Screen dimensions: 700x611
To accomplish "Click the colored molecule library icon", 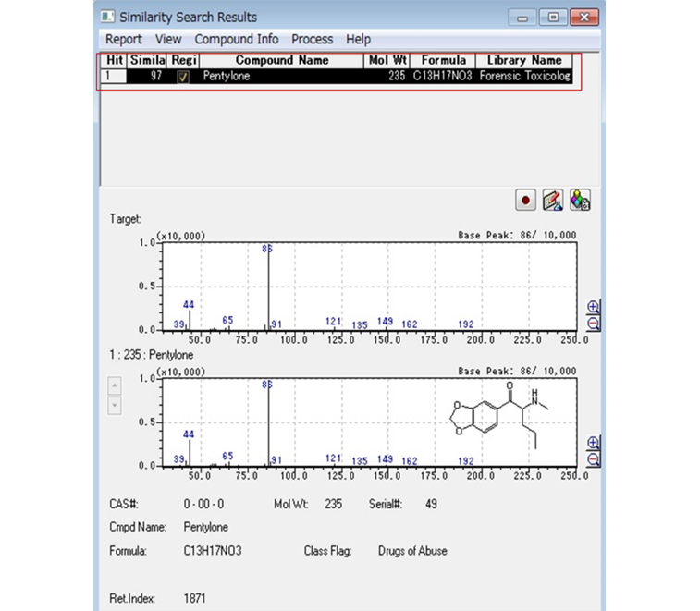I will [x=580, y=200].
